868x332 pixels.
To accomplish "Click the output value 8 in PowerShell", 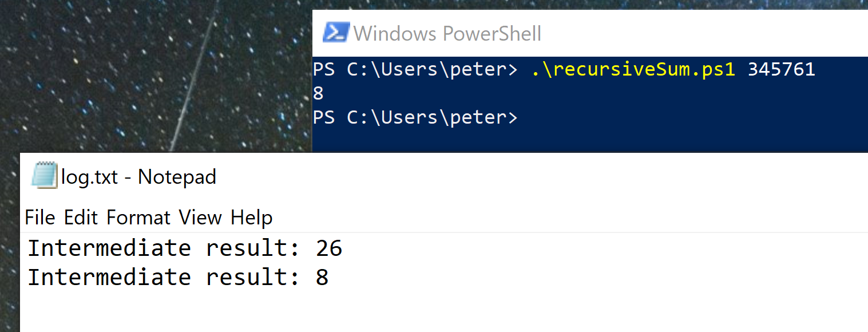I will click(318, 93).
